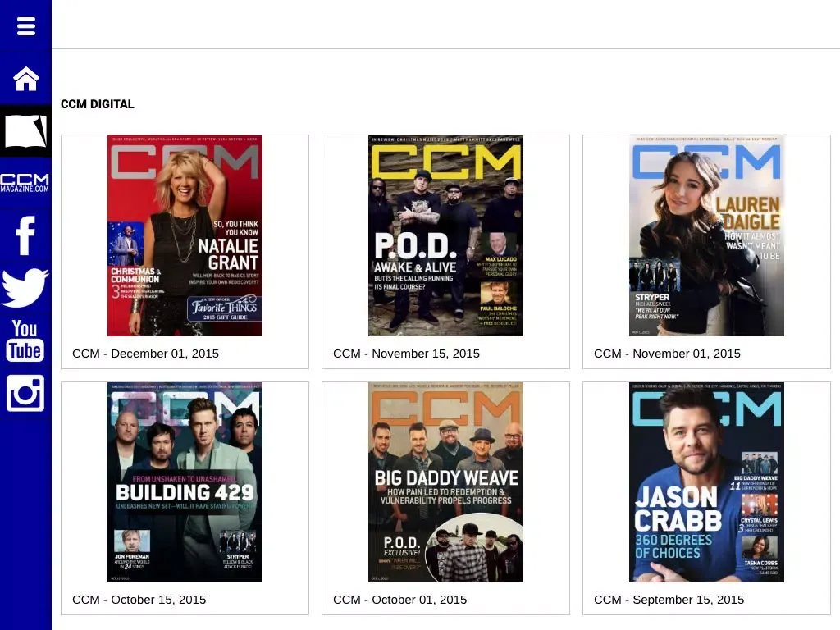Image resolution: width=840 pixels, height=630 pixels.
Task: Select 'CCM - December 01, 2015' title
Action: (146, 354)
